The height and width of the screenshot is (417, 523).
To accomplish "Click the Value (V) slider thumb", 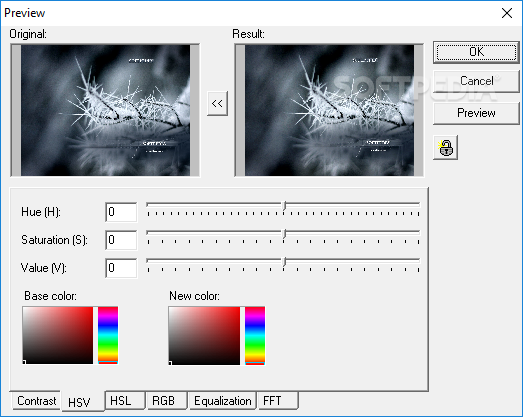I will (285, 262).
